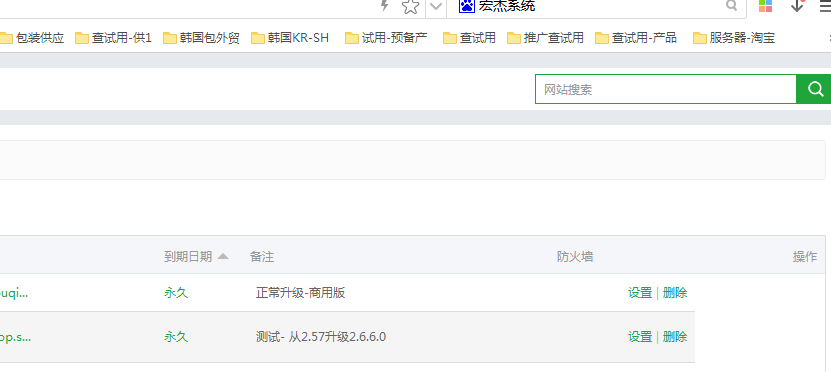Click 永久 expiry in 测试 row

(x=176, y=336)
